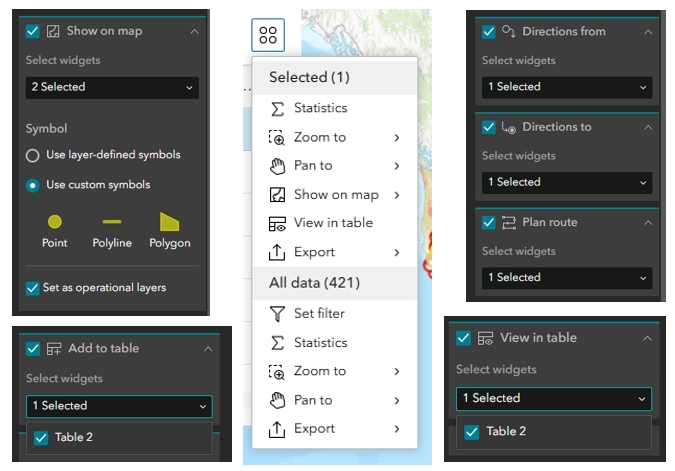Click the Show on map icon in the menu
Screen dimensions: 675x471
pos(277,195)
